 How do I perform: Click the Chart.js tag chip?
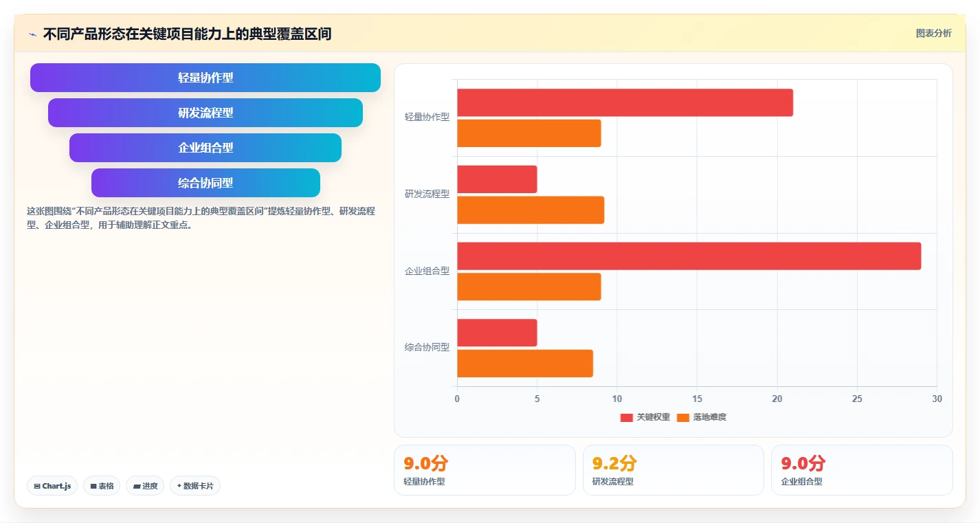(x=52, y=486)
